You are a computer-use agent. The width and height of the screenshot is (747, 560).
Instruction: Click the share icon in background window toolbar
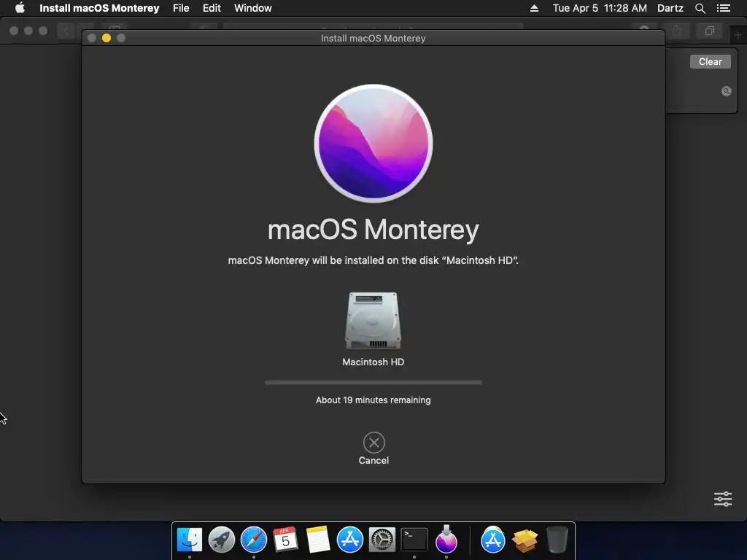[676, 31]
